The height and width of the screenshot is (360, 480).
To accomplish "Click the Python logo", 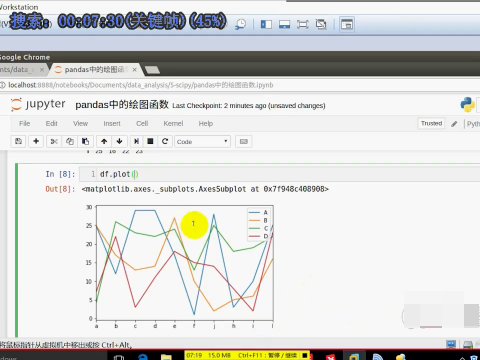I will (x=468, y=105).
